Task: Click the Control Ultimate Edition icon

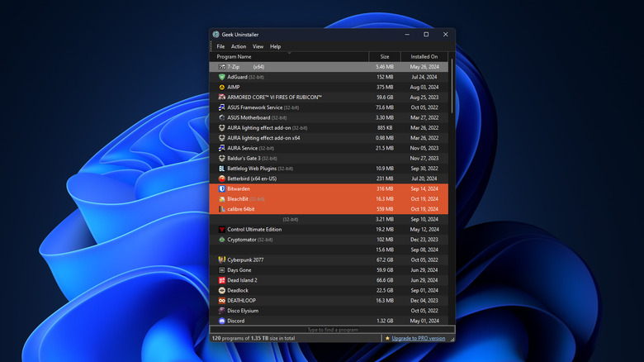Action: 222,229
